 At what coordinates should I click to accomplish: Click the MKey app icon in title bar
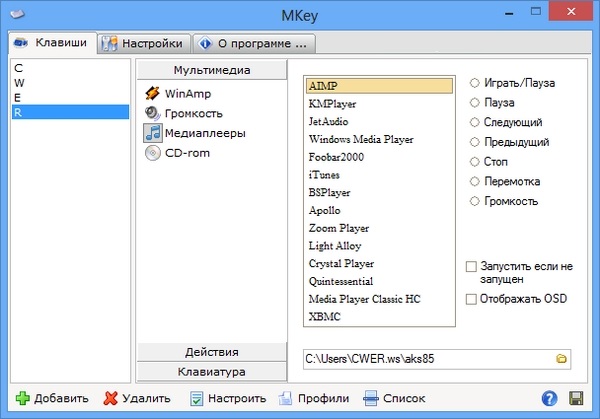tap(17, 15)
